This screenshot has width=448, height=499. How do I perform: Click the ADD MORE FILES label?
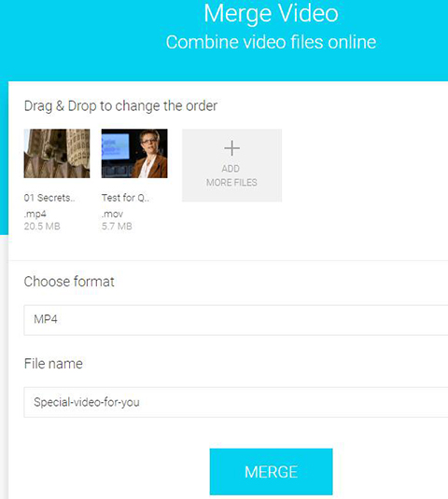(x=231, y=175)
